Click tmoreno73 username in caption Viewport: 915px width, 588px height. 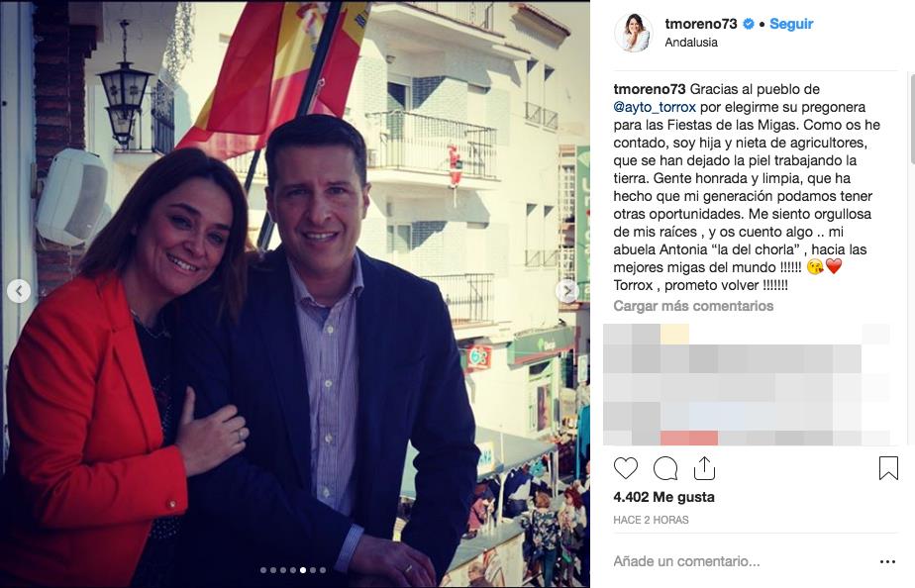[650, 89]
